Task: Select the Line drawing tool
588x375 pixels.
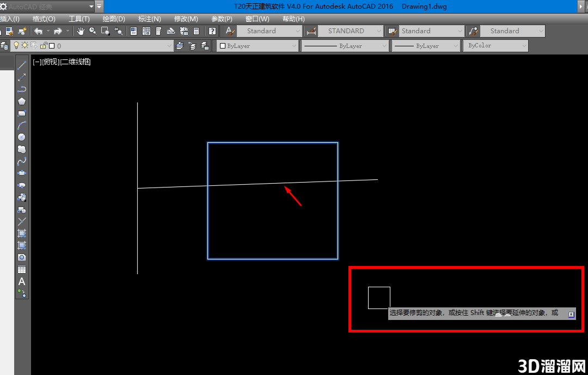Action: pos(22,65)
